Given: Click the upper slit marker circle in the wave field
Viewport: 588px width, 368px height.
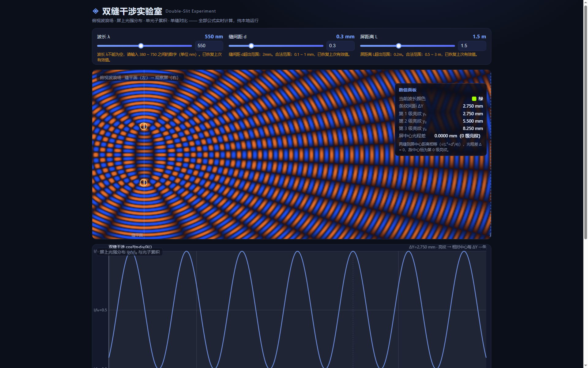Looking at the screenshot, I should tap(143, 126).
